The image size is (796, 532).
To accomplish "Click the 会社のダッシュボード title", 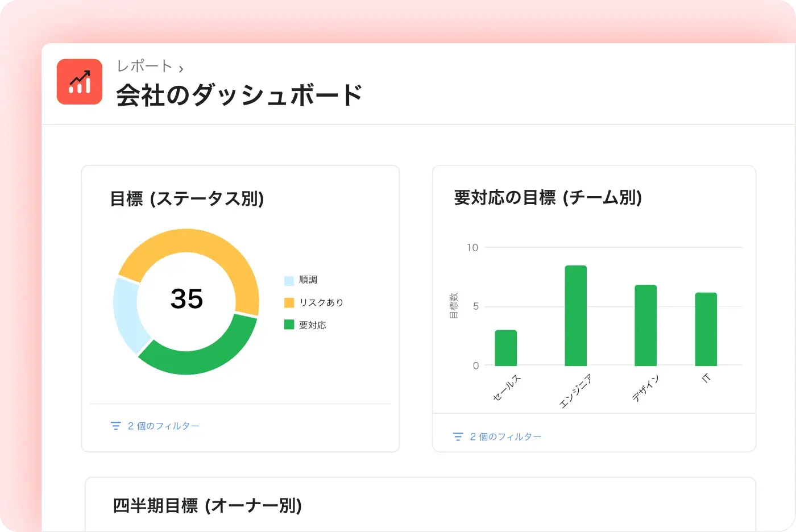I will [239, 95].
